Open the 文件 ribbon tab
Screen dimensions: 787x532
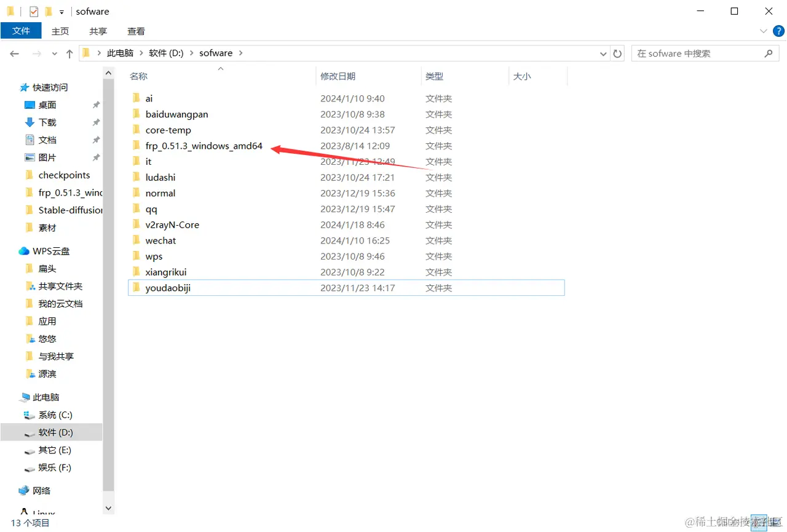pos(21,31)
